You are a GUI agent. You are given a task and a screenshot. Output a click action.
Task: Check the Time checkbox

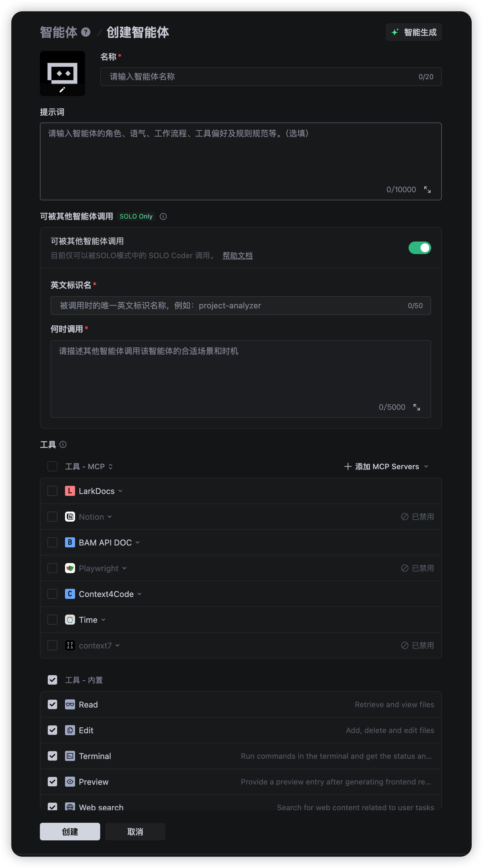(52, 619)
